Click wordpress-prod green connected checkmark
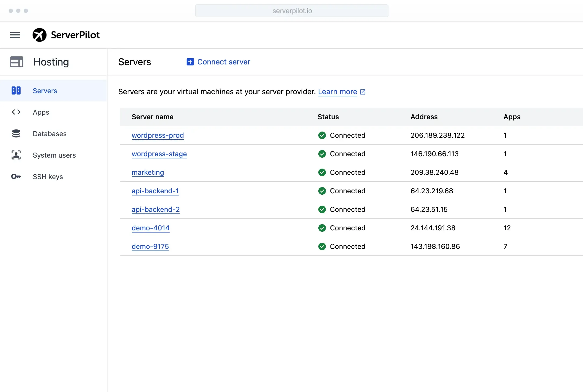 pyautogui.click(x=322, y=135)
